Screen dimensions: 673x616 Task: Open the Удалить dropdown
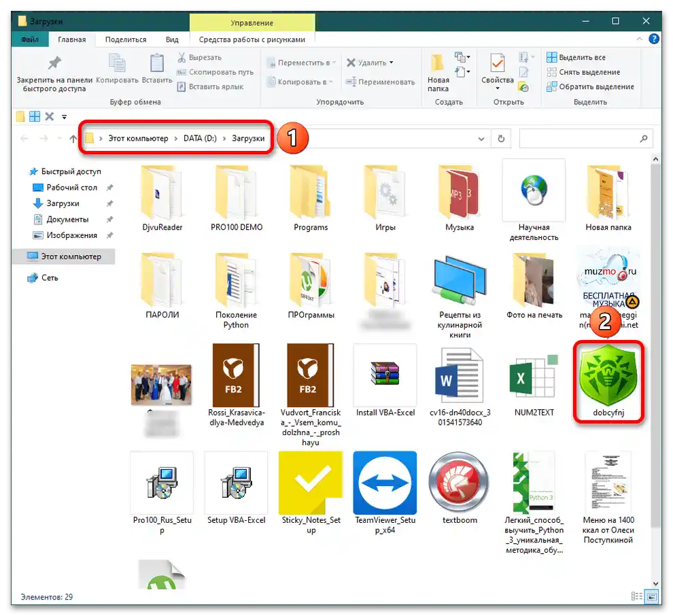[x=370, y=63]
